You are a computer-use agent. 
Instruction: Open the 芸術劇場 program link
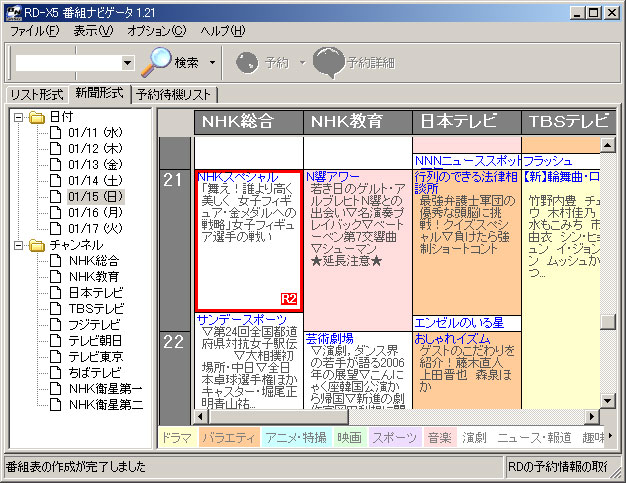(329, 339)
